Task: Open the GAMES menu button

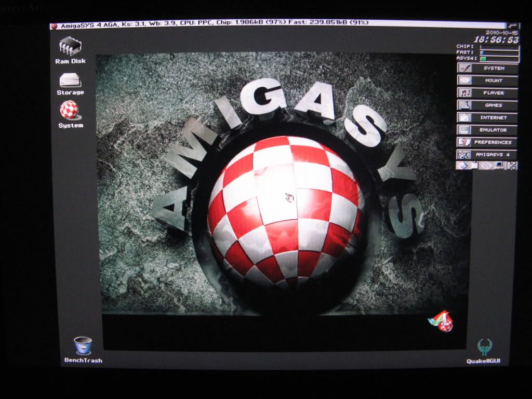Action: tap(487, 105)
